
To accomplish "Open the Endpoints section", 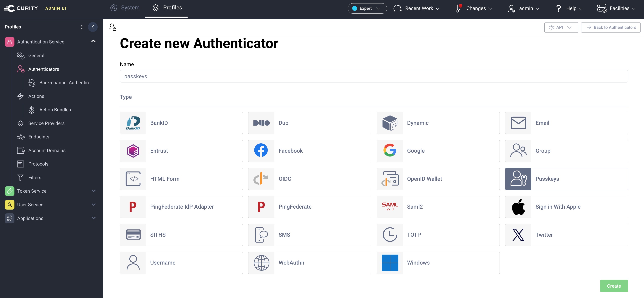I will [x=39, y=137].
